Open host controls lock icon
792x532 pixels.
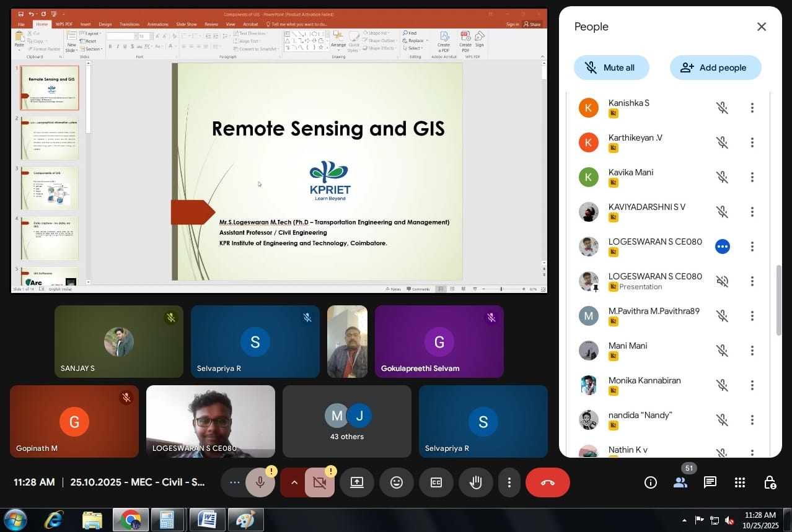[769, 482]
